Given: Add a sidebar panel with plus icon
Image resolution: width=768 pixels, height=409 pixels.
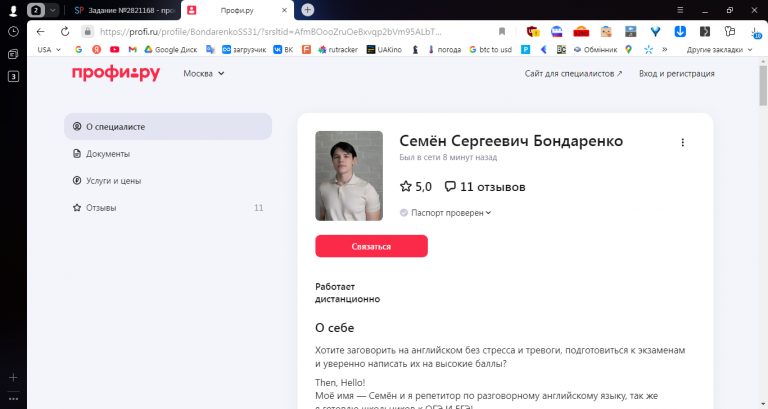Looking at the screenshot, I should [x=13, y=377].
